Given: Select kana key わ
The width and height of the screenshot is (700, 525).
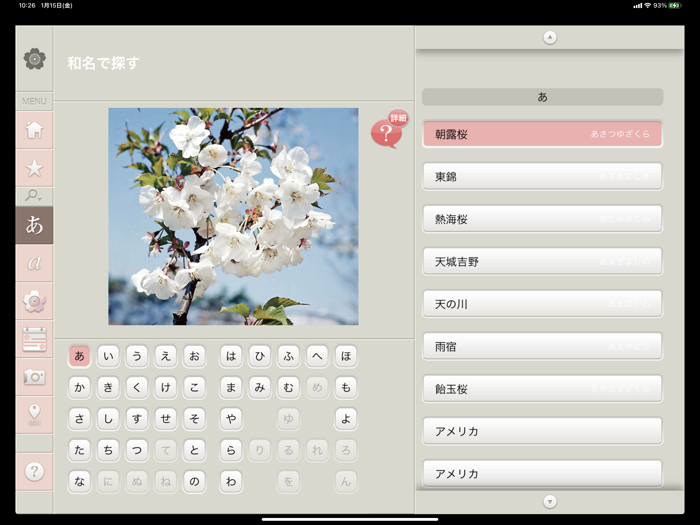Looking at the screenshot, I should 231,481.
